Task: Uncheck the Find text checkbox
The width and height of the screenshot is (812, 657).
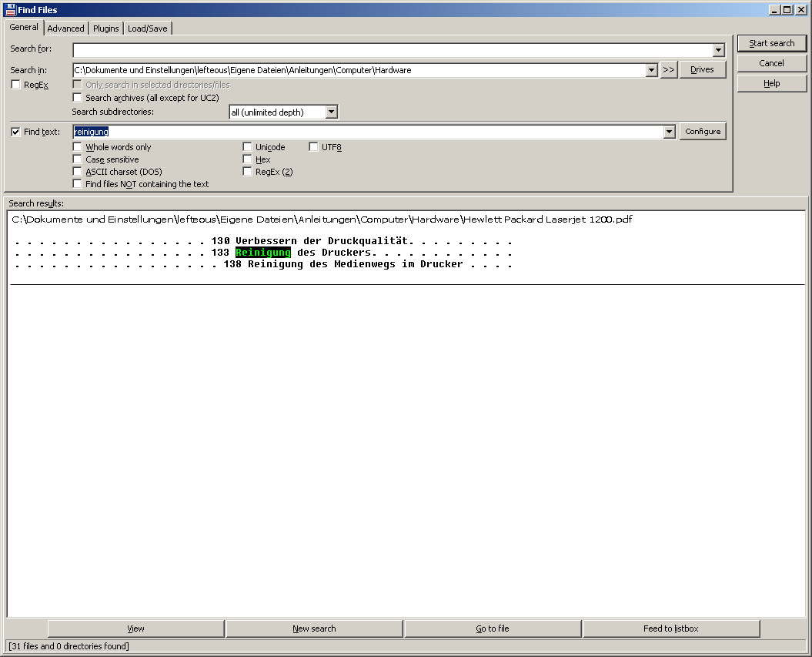Action: click(16, 132)
